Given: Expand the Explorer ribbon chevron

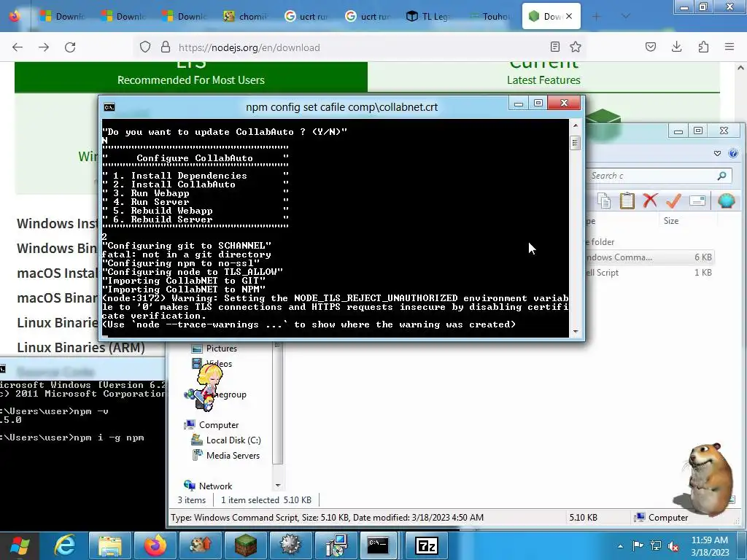Looking at the screenshot, I should click(718, 153).
